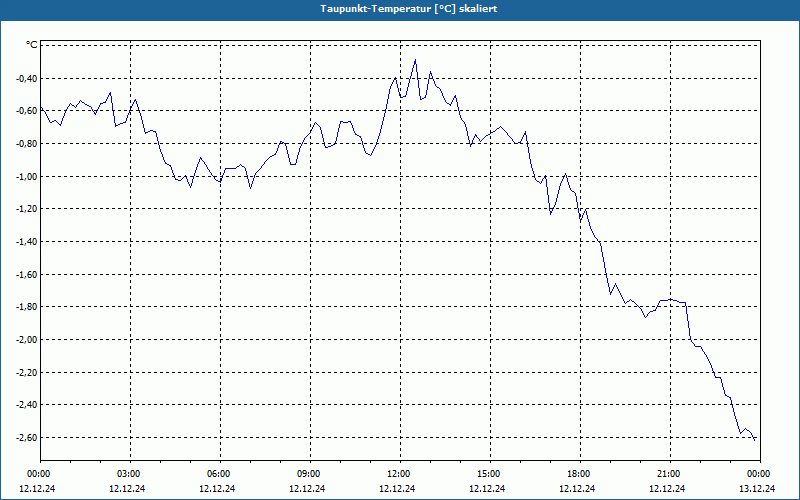
Task: Click the '-2,20' y-axis value
Action: point(28,372)
